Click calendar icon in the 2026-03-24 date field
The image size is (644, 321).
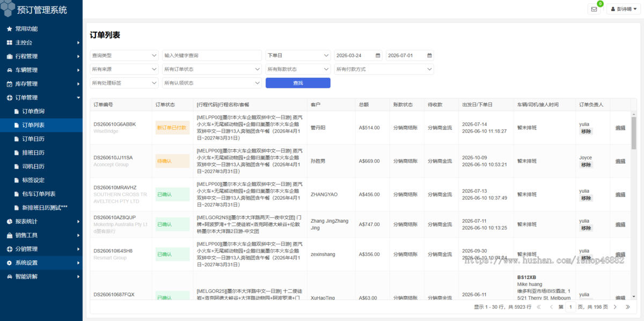[x=378, y=55]
